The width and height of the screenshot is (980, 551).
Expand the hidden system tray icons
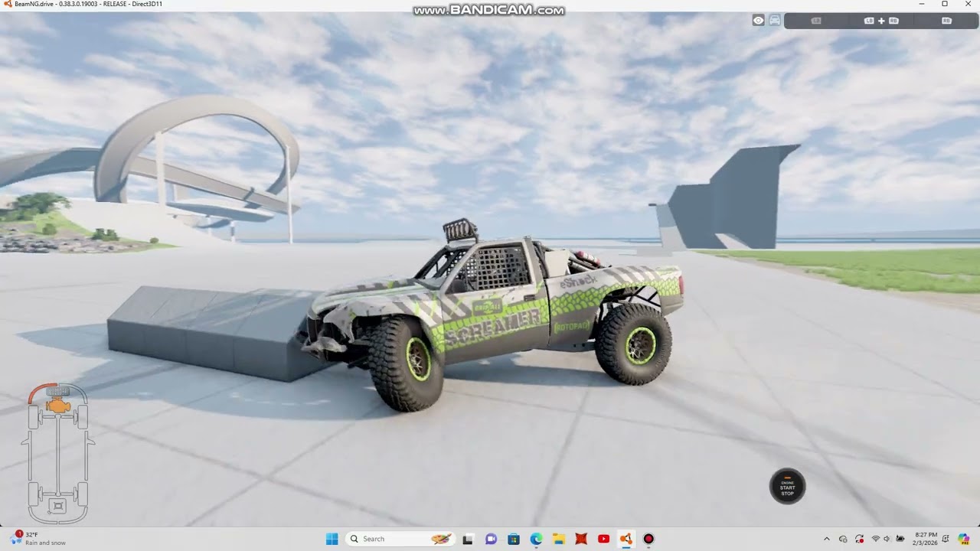click(826, 539)
